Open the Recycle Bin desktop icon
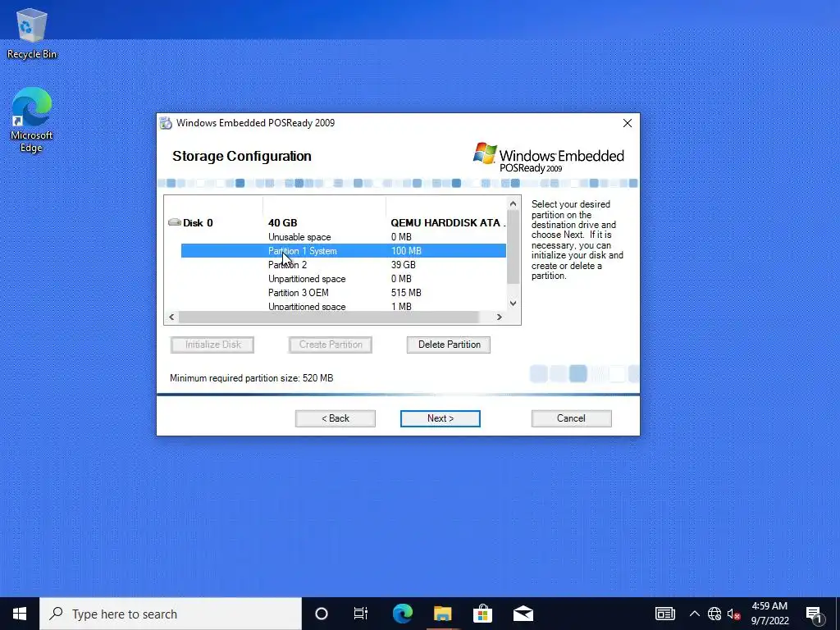The height and width of the screenshot is (630, 840). coord(32,33)
